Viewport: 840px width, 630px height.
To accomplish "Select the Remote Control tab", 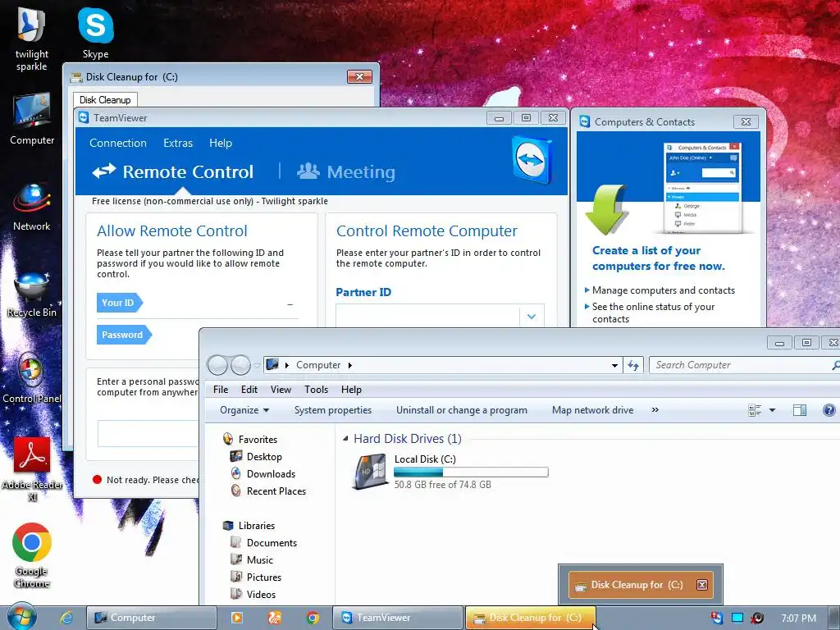I will [x=172, y=172].
